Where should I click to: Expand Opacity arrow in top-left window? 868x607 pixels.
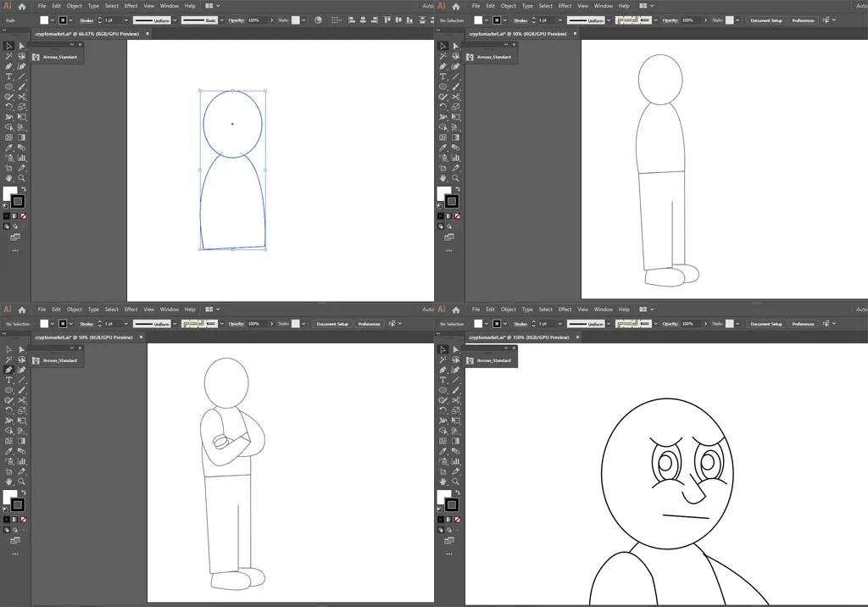(272, 20)
